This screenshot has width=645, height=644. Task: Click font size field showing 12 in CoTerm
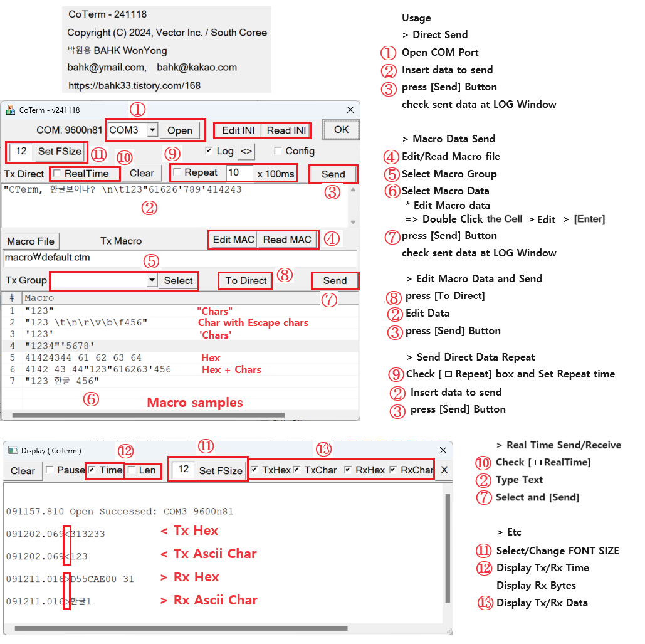(21, 151)
